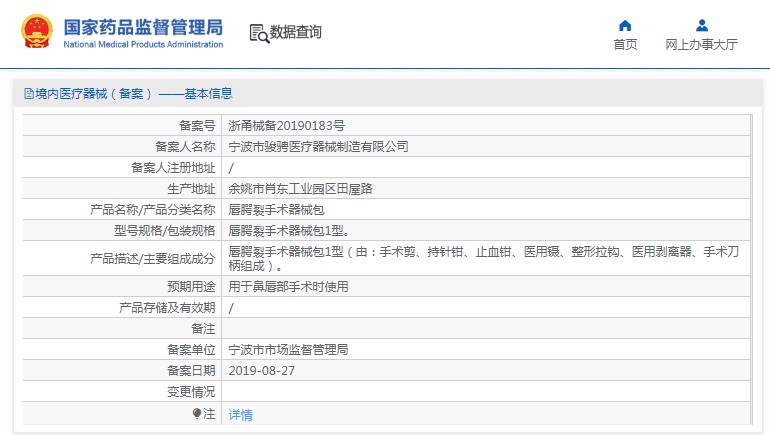Click the 产品描述/主要组成成分 label
This screenshot has width=770, height=435.
point(153,259)
